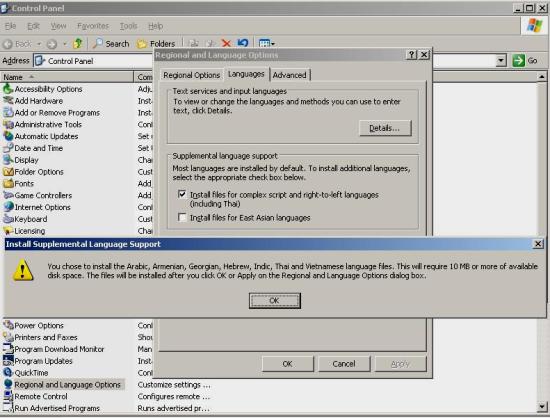Click the list scrollbar up arrow
Viewport: 550px width, 418px height.
tap(542, 76)
